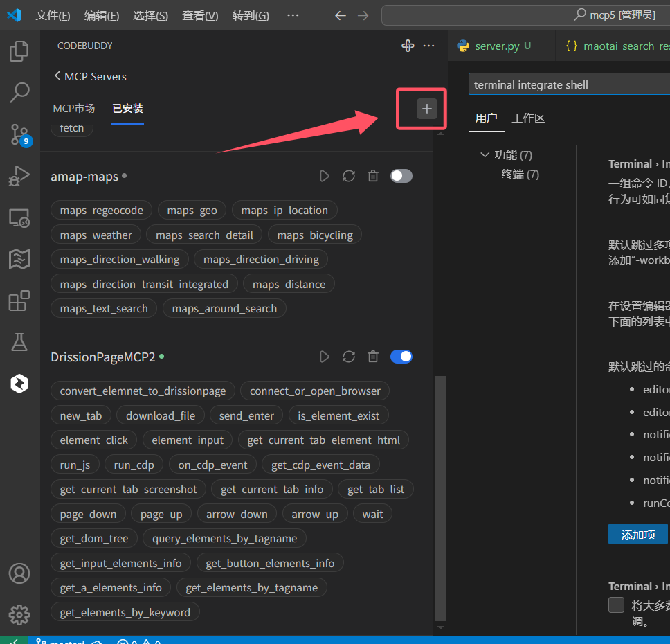The image size is (670, 644).
Task: Click the maps_weather tool tag
Action: tap(96, 235)
